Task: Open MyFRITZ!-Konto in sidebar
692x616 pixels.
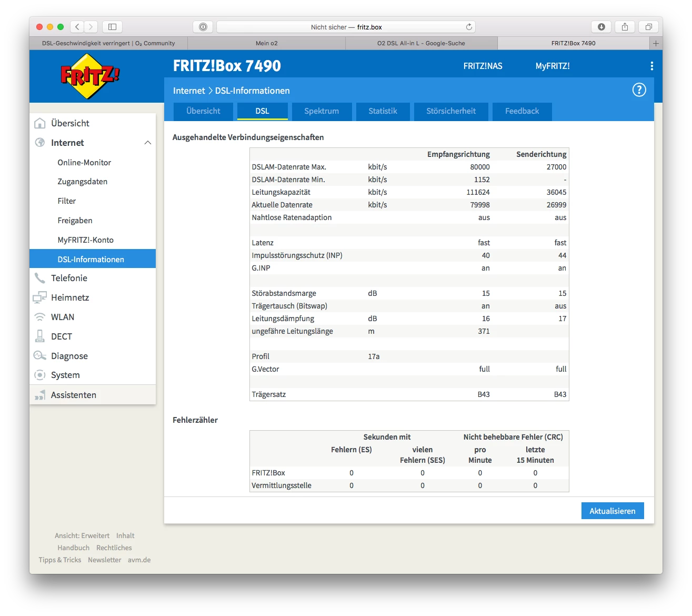Action: click(85, 240)
